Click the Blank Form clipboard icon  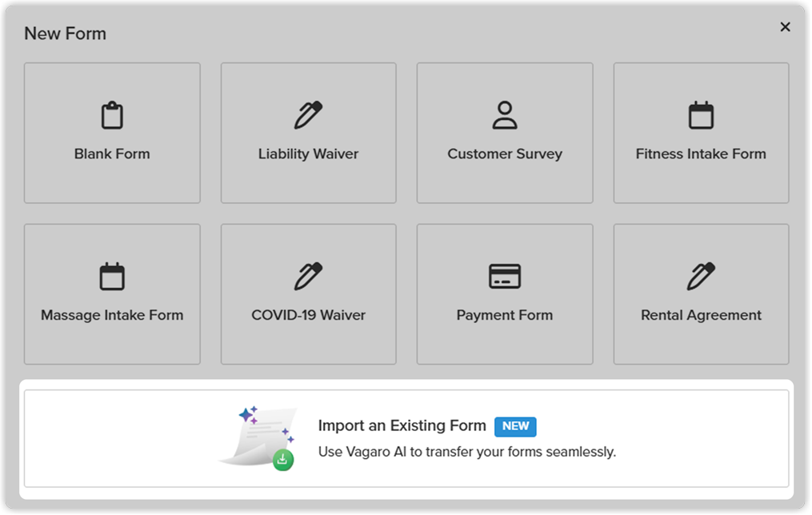pyautogui.click(x=112, y=115)
